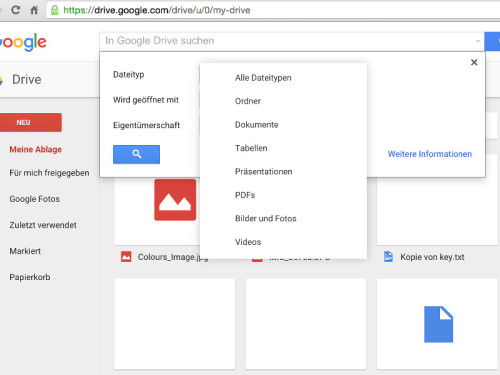The width and height of the screenshot is (500, 375).
Task: Click the green padlock security icon
Action: coord(55,10)
